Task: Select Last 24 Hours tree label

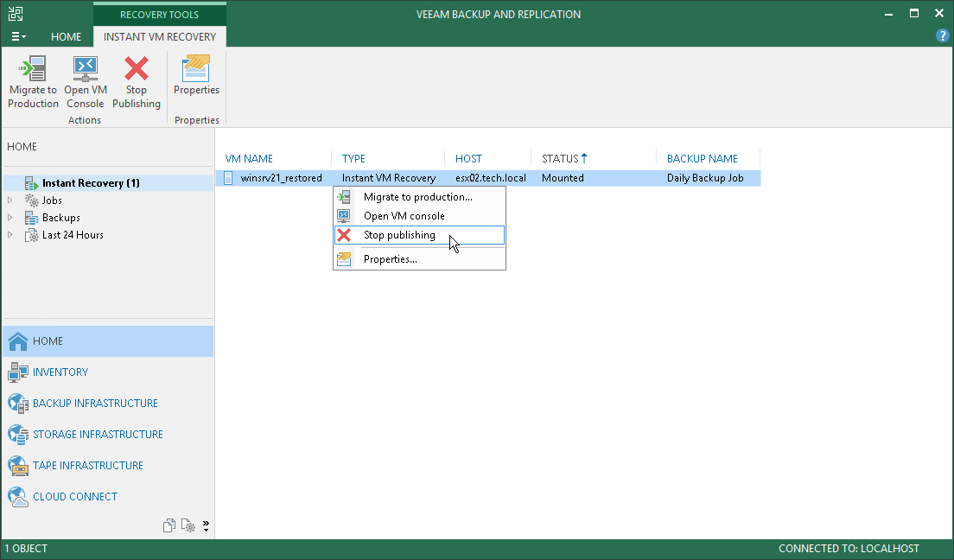Action: [x=73, y=235]
